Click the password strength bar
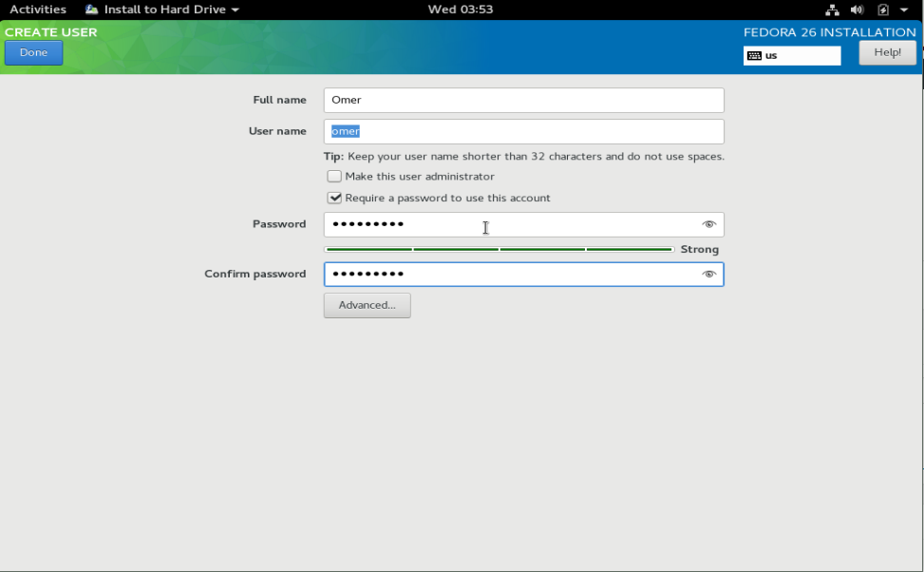Viewport: 924px width, 572px height. coord(499,249)
